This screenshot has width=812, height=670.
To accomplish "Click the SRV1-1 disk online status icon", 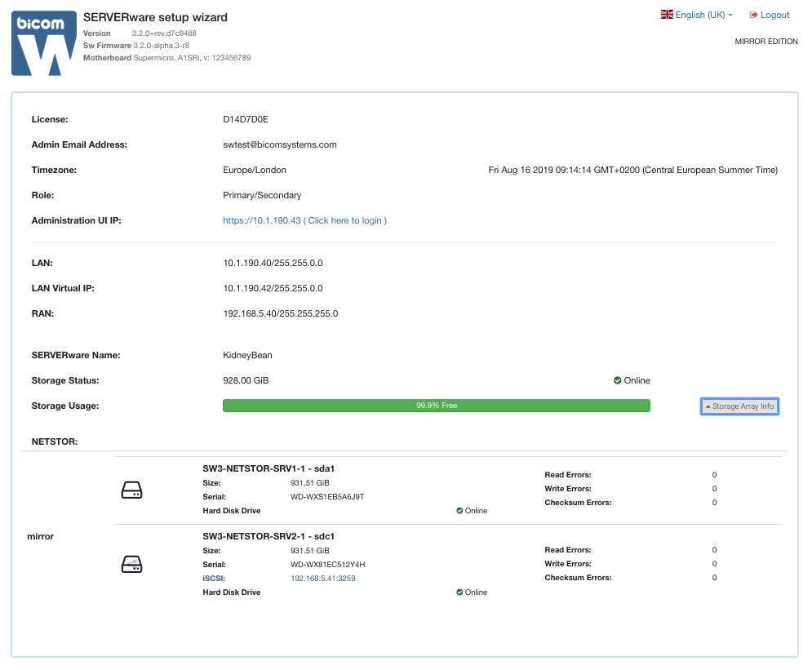I will [x=459, y=511].
